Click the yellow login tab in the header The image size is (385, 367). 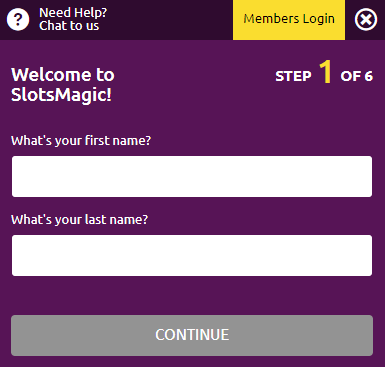pos(289,20)
